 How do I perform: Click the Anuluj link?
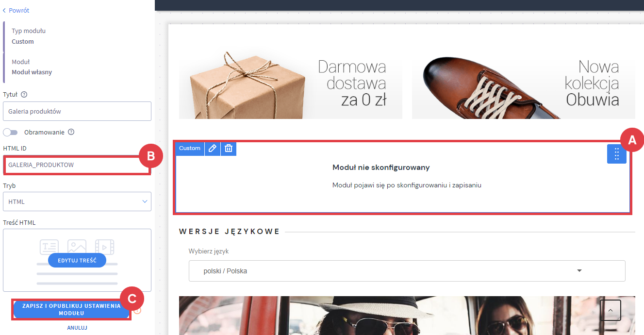click(x=77, y=328)
